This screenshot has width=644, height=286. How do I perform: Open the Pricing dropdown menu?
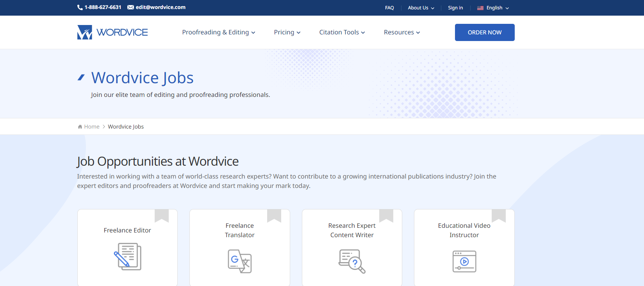(x=287, y=32)
